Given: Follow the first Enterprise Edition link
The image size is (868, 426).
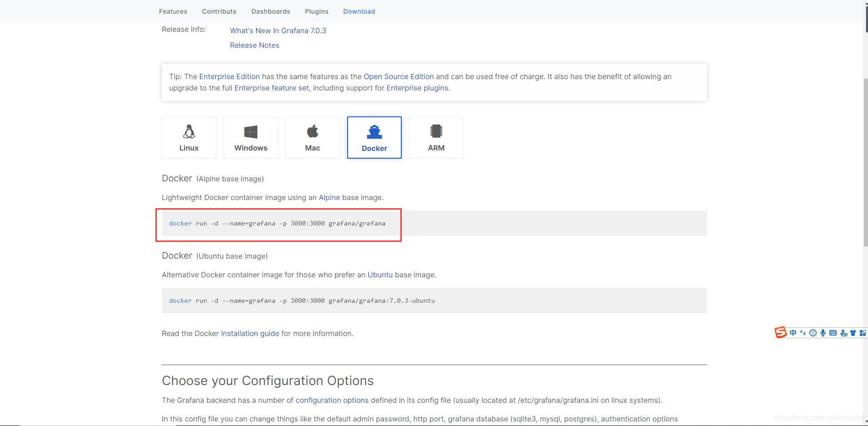Looking at the screenshot, I should click(x=229, y=76).
